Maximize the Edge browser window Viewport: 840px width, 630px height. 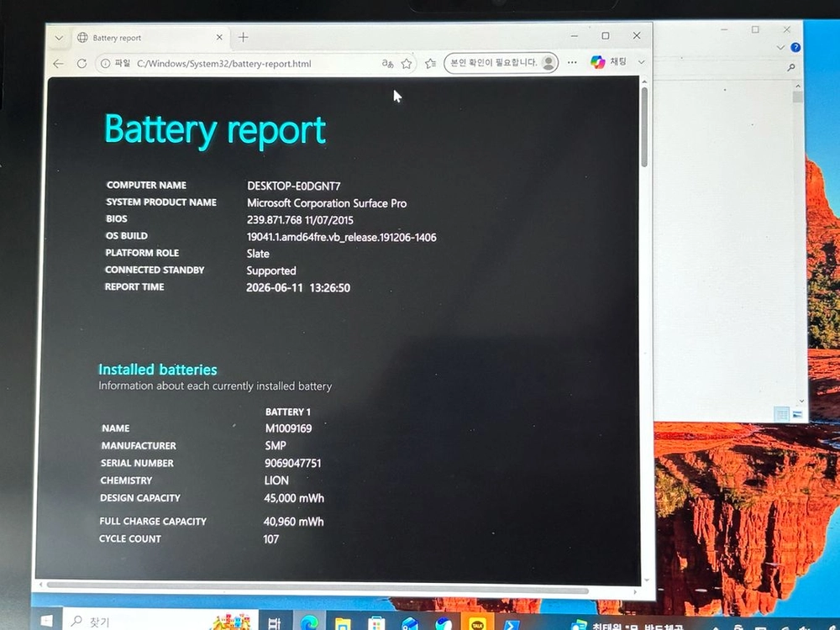pyautogui.click(x=606, y=35)
